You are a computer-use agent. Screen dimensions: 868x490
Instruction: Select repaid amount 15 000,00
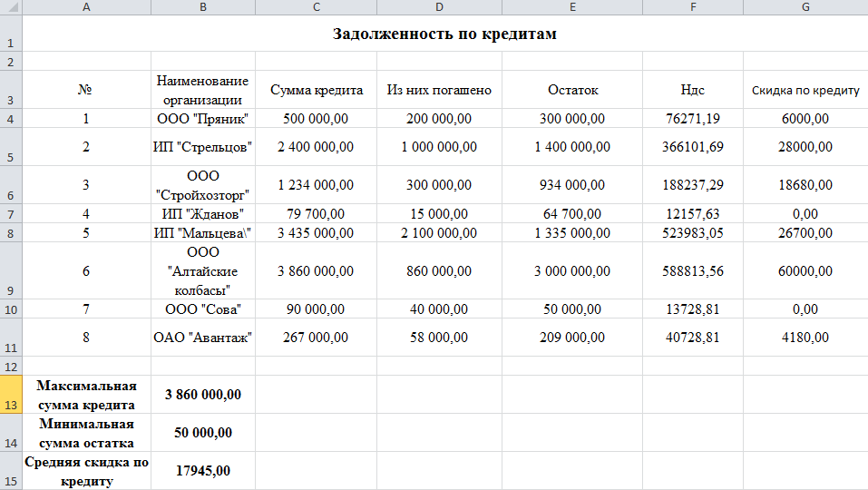[x=440, y=214]
